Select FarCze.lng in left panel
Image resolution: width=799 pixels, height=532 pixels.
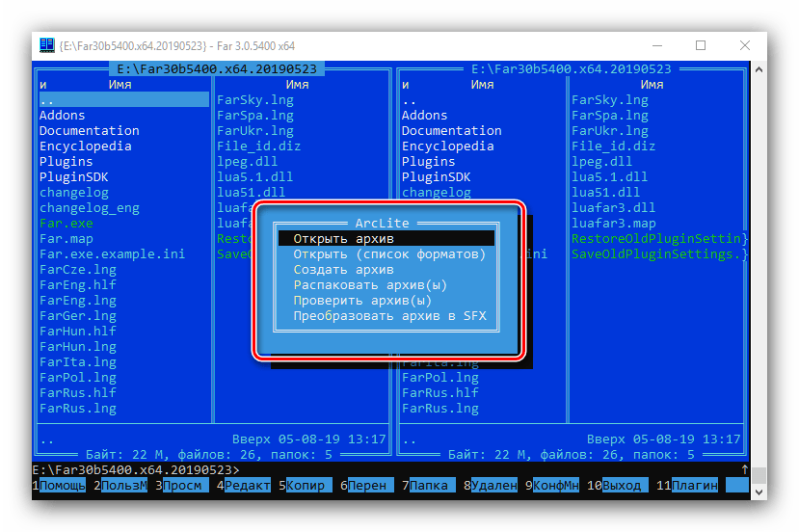(x=78, y=270)
